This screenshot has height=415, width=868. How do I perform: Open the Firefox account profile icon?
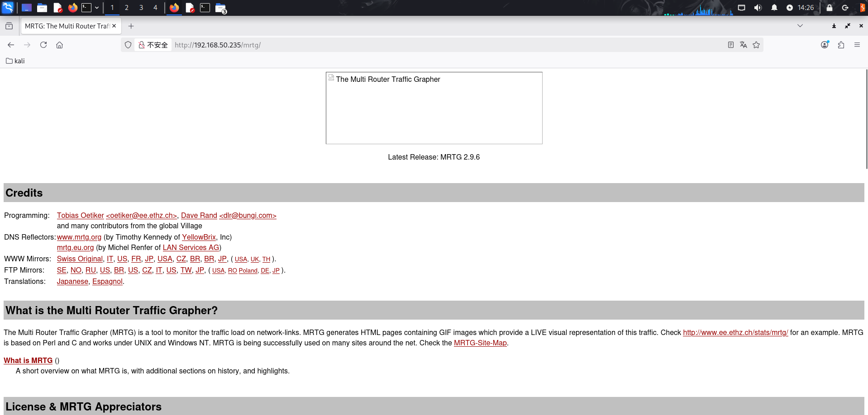825,45
